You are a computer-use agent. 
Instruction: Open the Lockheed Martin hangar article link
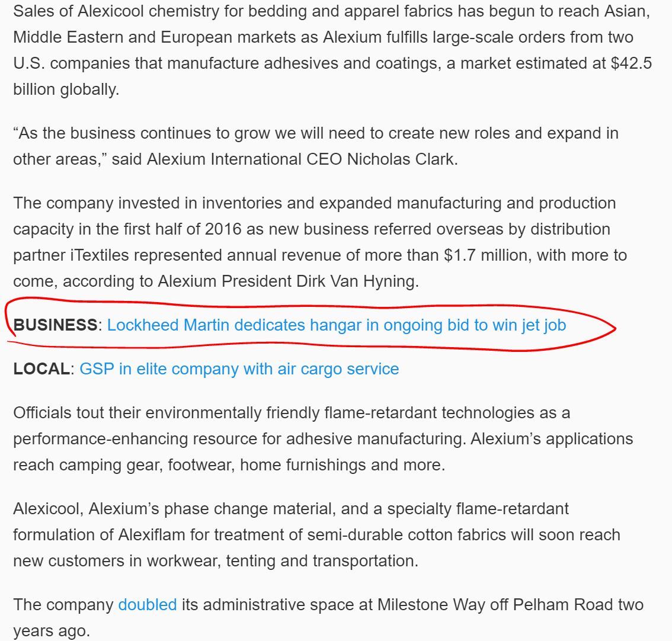point(337,325)
